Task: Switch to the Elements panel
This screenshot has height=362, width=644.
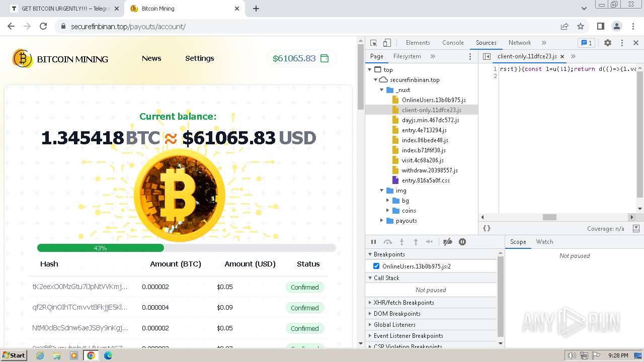Action: 418,43
